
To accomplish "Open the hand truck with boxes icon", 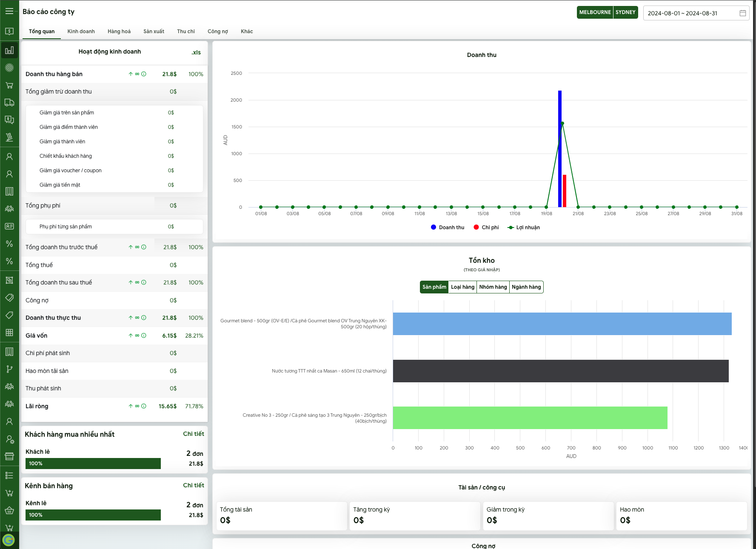I will pyautogui.click(x=9, y=137).
